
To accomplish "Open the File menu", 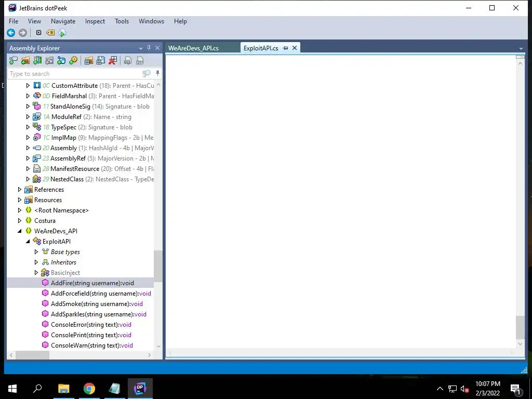I will pyautogui.click(x=14, y=21).
